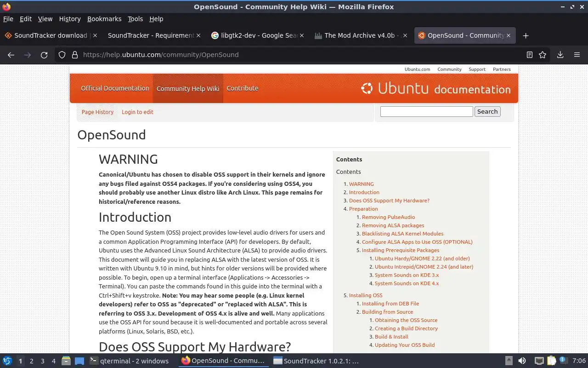Toggle reader view icon
Viewport: 588px width, 368px height.
[x=530, y=55]
